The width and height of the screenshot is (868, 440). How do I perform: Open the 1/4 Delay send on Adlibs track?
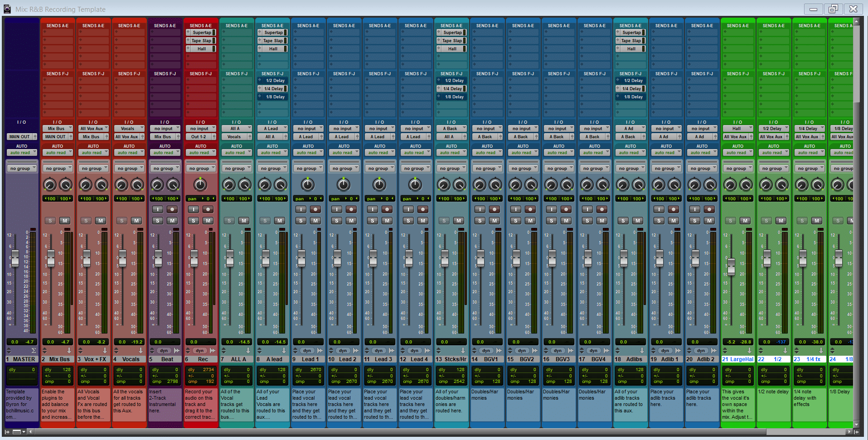[x=631, y=89]
